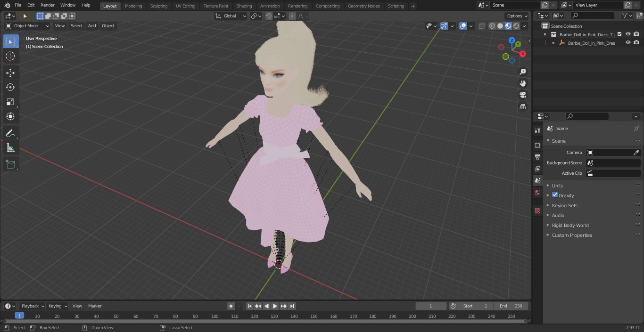Open Object Mode dropdown

click(27, 26)
